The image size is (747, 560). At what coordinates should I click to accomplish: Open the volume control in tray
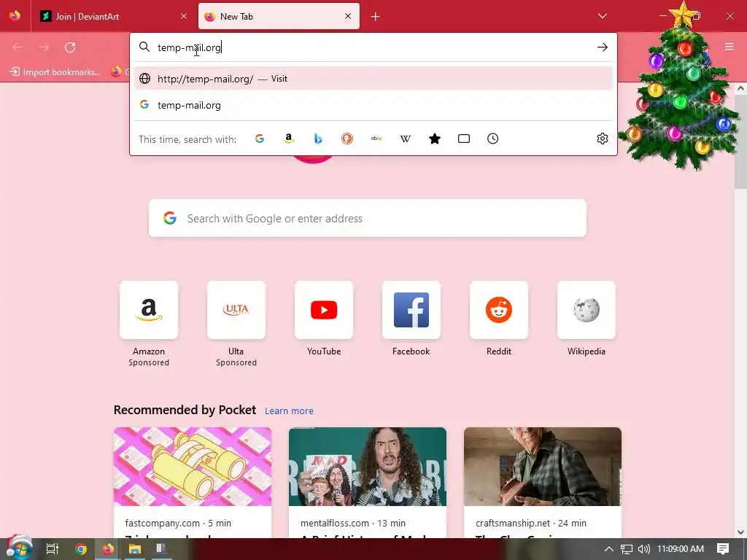coord(643,549)
